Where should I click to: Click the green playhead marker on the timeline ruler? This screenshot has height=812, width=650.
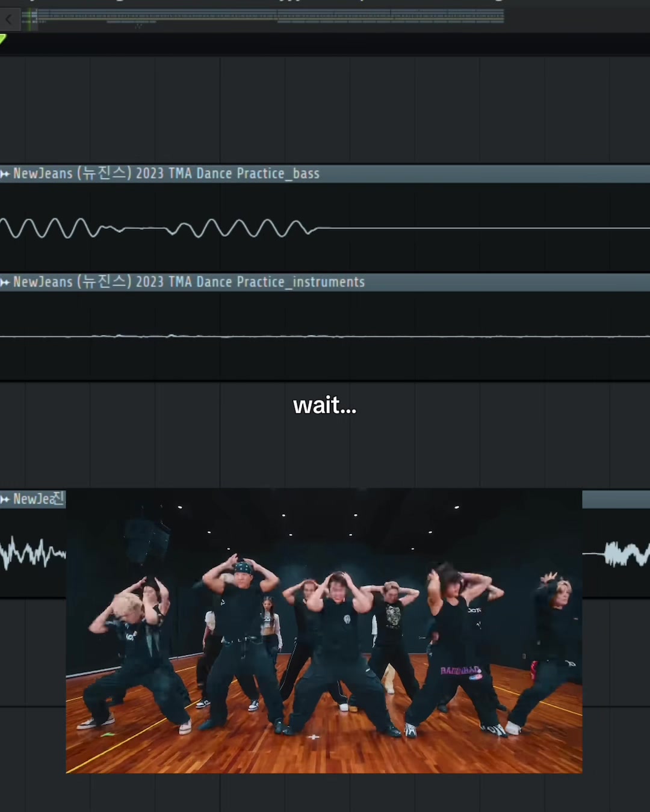[x=3, y=39]
